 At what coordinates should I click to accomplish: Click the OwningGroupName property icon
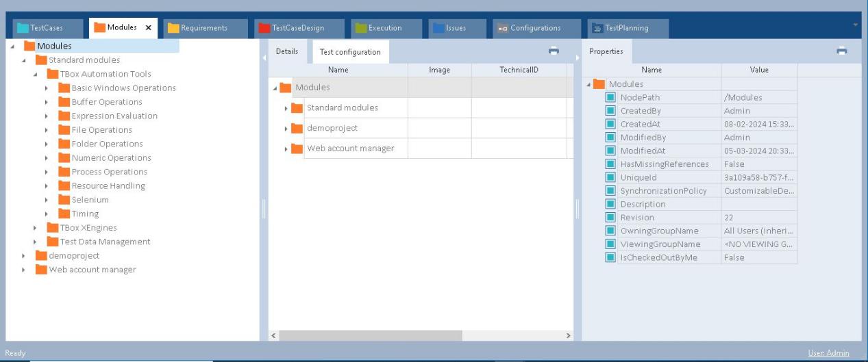coord(610,231)
